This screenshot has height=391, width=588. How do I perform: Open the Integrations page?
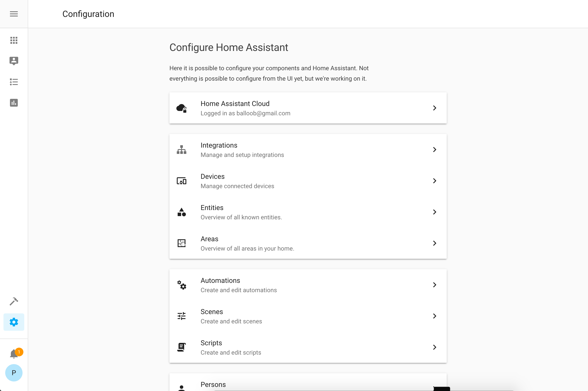coord(308,150)
